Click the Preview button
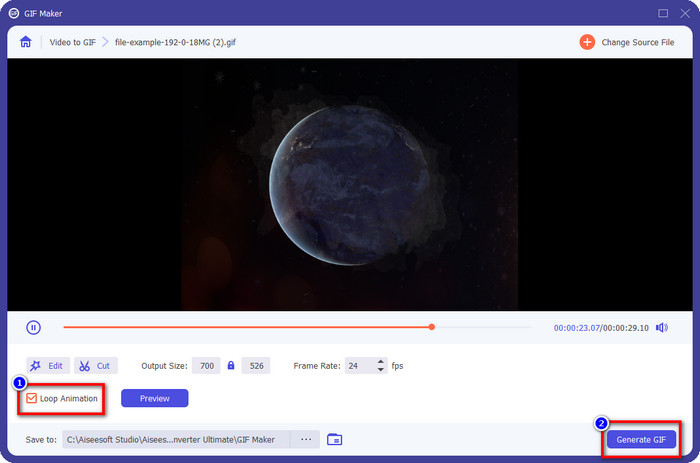This screenshot has width=700, height=463. [x=154, y=398]
